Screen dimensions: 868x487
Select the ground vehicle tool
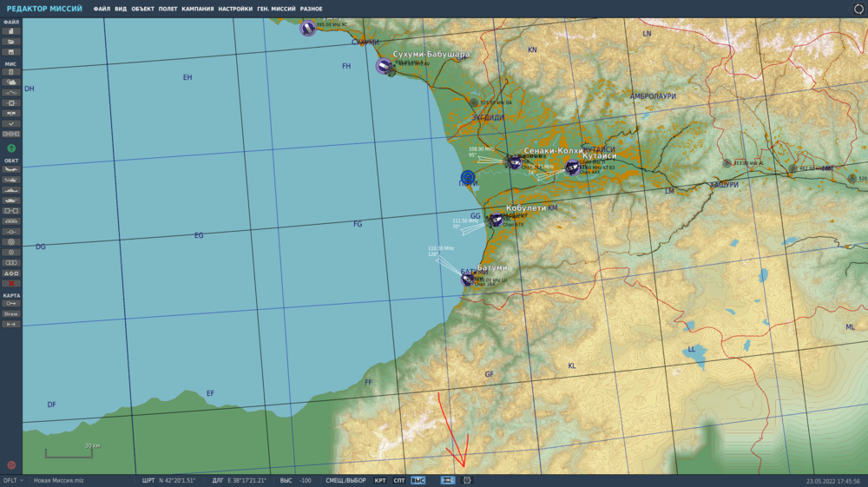(11, 201)
